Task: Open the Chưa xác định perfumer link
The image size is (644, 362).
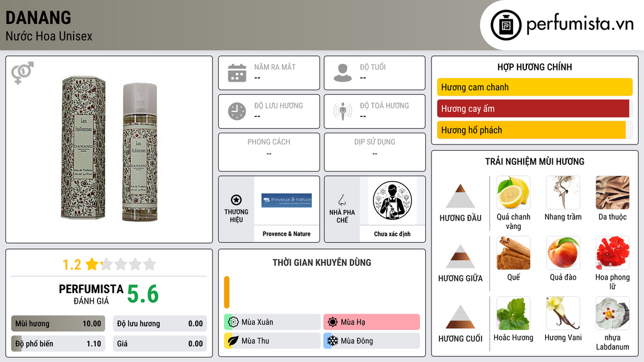Action: 392,234
